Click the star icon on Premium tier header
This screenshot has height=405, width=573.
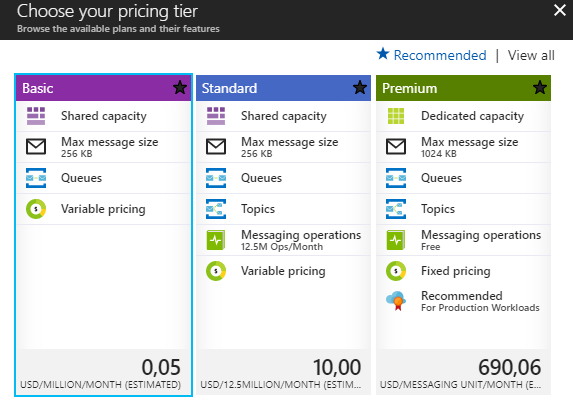tap(540, 88)
